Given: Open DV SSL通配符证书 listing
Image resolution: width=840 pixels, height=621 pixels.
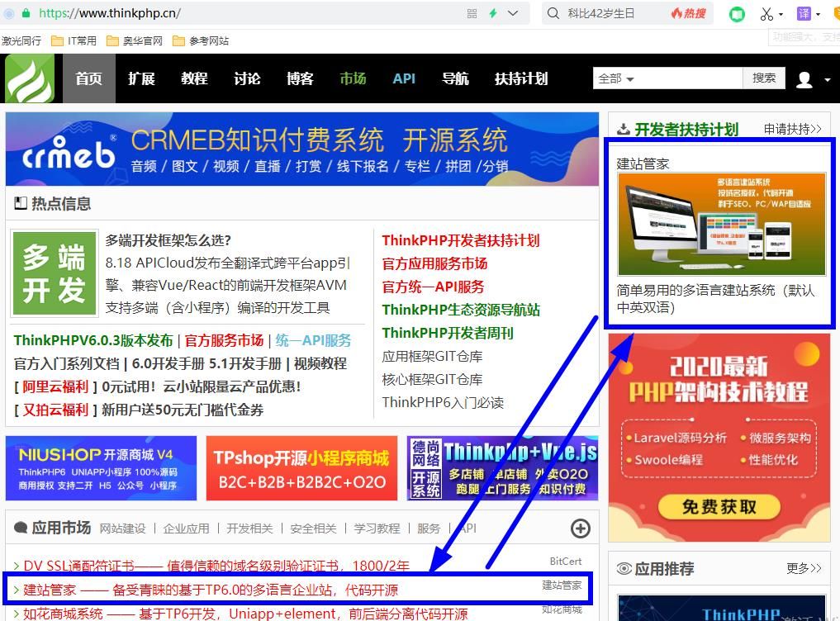Looking at the screenshot, I should (216, 566).
